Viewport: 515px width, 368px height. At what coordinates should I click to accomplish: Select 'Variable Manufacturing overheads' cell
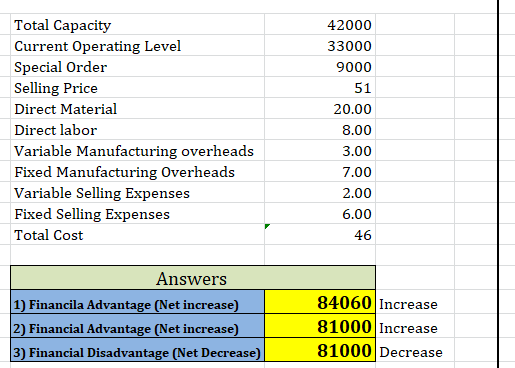click(x=137, y=150)
